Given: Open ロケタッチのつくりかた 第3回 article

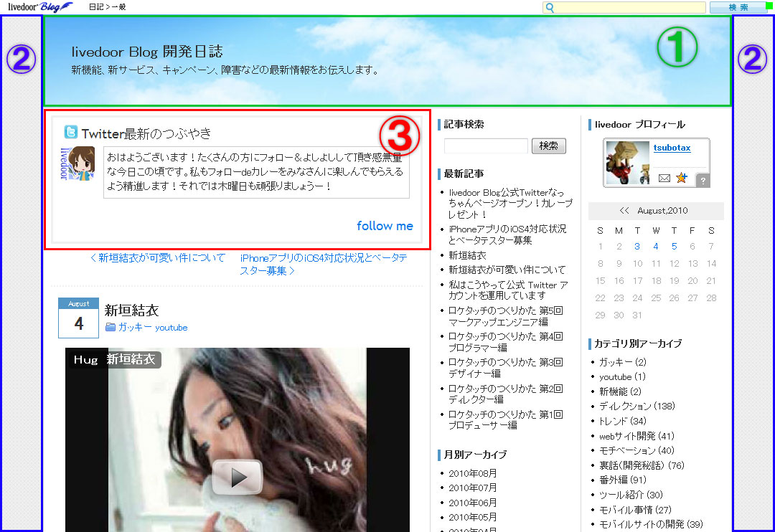Looking at the screenshot, I should 505,368.
